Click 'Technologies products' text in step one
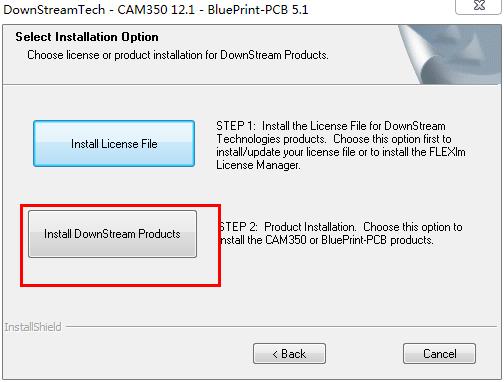The width and height of the screenshot is (504, 382). coord(271,139)
